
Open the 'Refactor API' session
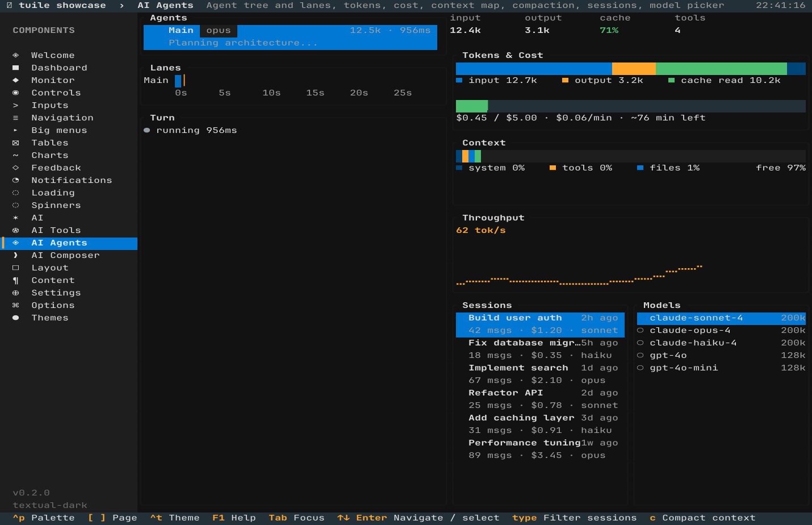pos(540,399)
